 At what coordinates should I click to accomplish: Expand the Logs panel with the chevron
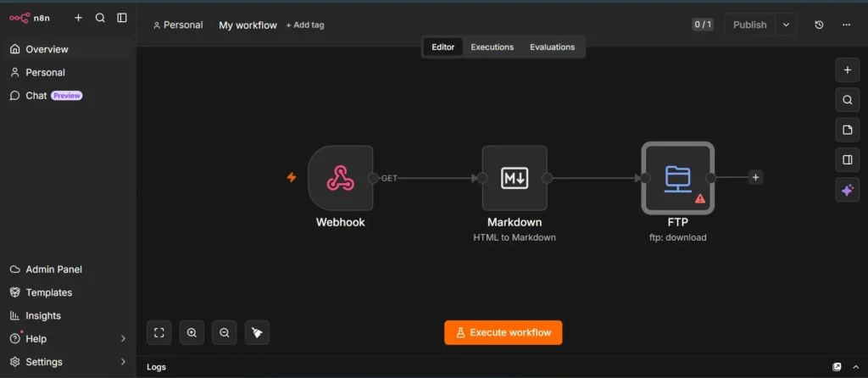856,367
